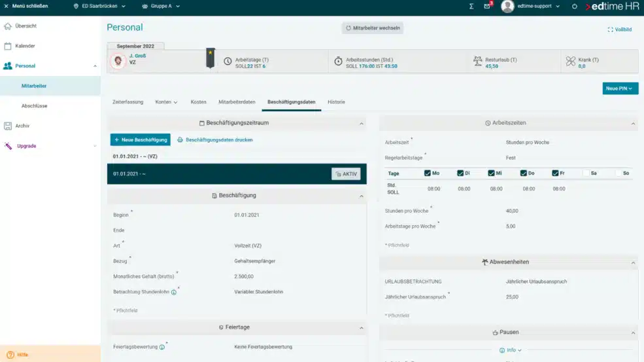Click the sum sigma icon in top bar
644x362 pixels.
point(471,6)
